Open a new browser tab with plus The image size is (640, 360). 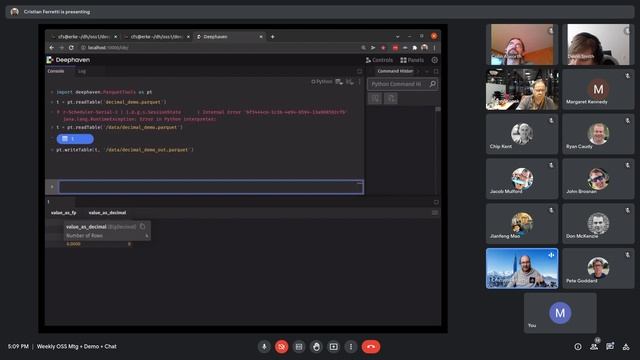[272, 37]
